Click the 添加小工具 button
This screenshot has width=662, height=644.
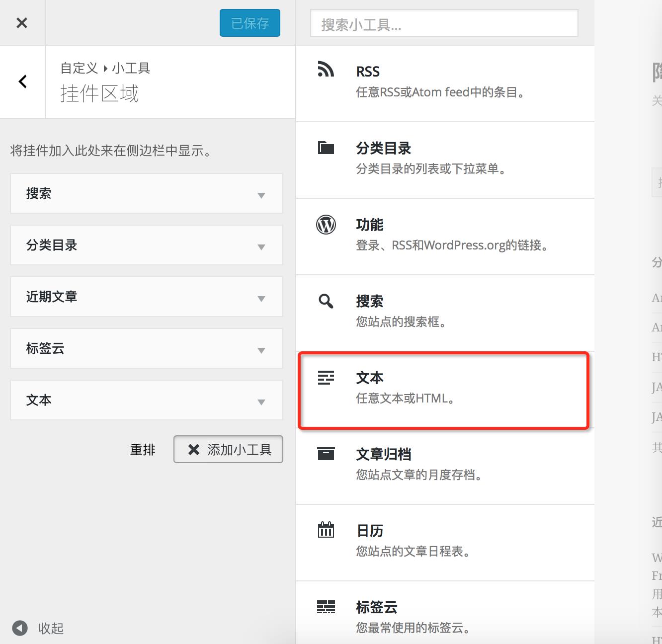pyautogui.click(x=228, y=449)
